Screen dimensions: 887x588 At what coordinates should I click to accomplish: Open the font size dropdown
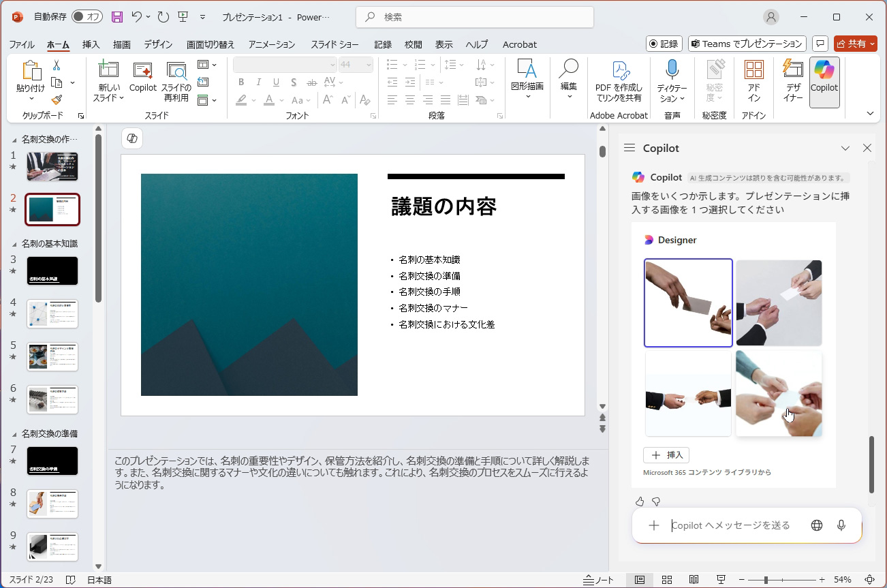(368, 65)
